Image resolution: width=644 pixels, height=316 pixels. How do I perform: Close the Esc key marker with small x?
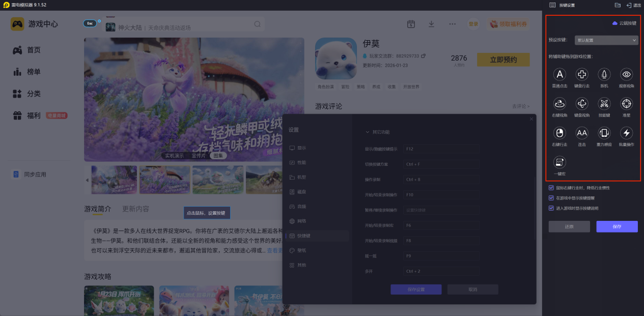pos(99,21)
